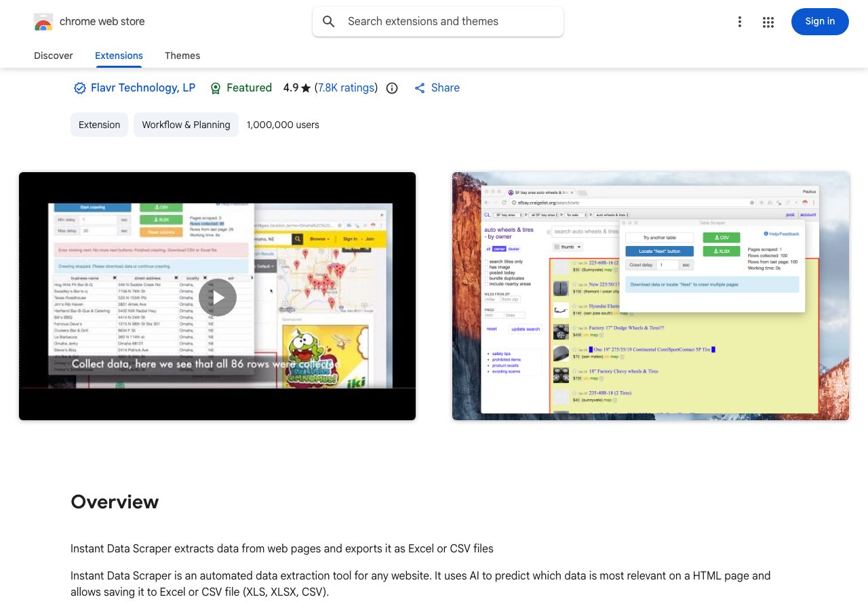Focus the Search extensions and themes field

click(438, 22)
